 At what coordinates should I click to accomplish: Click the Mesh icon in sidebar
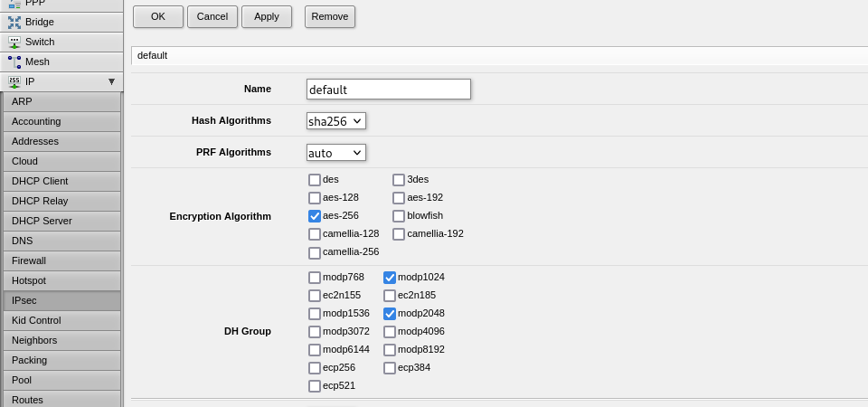click(x=14, y=62)
